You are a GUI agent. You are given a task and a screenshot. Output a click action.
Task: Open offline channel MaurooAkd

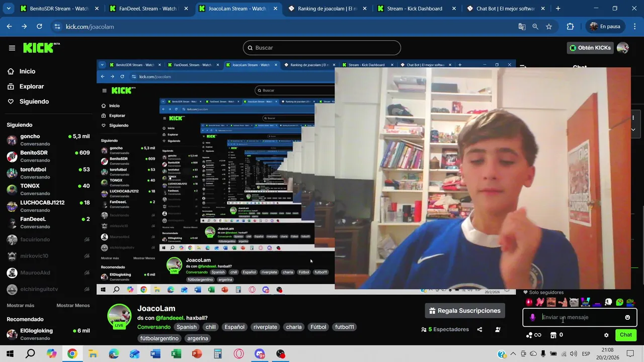click(x=48, y=273)
